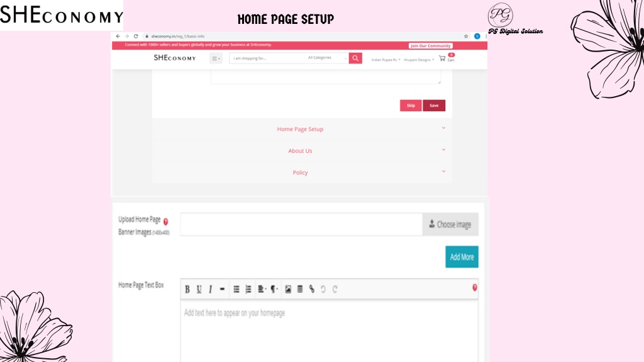Click the Save button
The image size is (644, 362).
point(434,106)
